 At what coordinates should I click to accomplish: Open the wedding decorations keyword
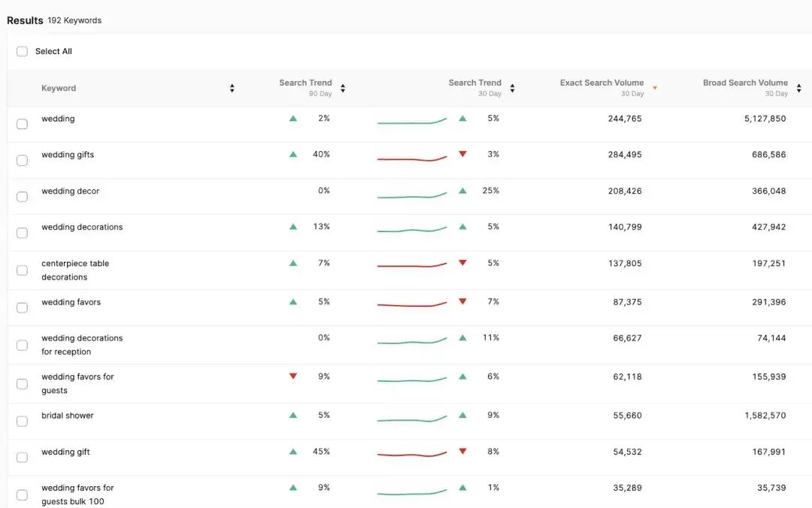(82, 227)
